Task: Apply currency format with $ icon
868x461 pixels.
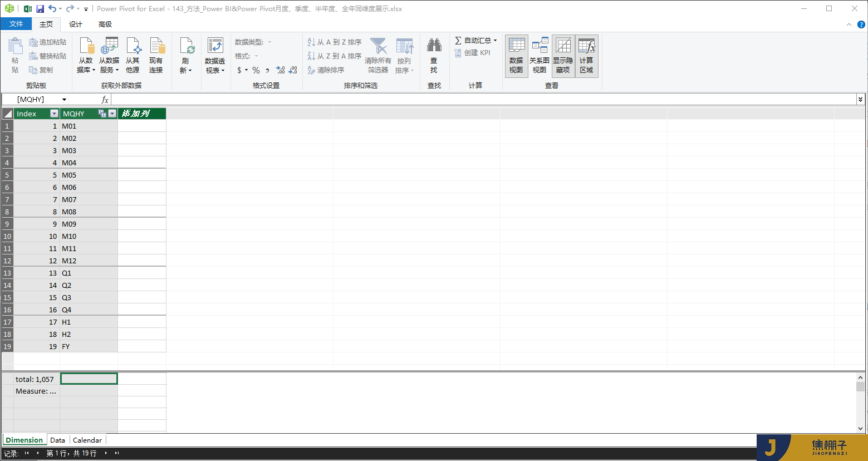Action: tap(239, 70)
